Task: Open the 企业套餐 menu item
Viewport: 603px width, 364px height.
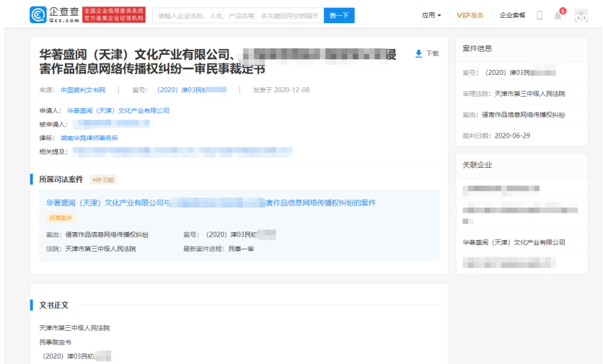Action: click(x=512, y=15)
